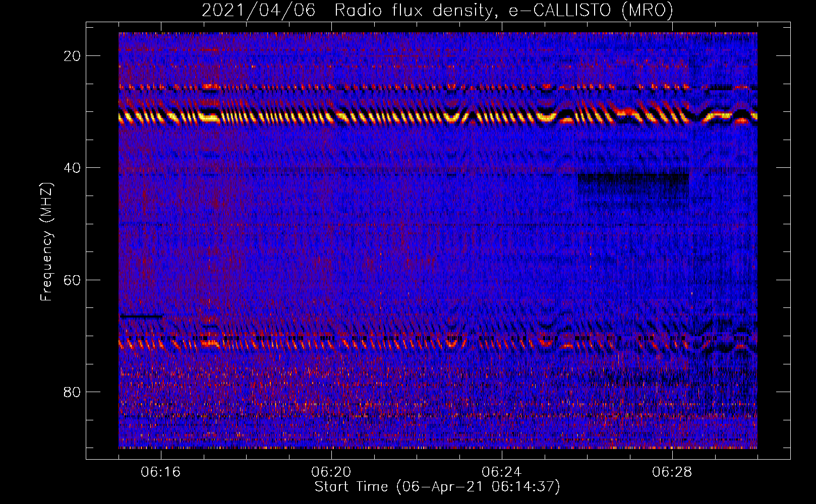Image resolution: width=816 pixels, height=504 pixels.
Task: Select the frequency tick label '40'
Action: click(73, 168)
